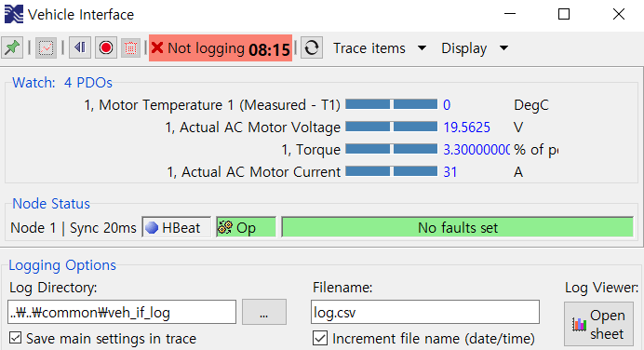Click the Motor Temperature 1 bar gauge

coord(392,104)
